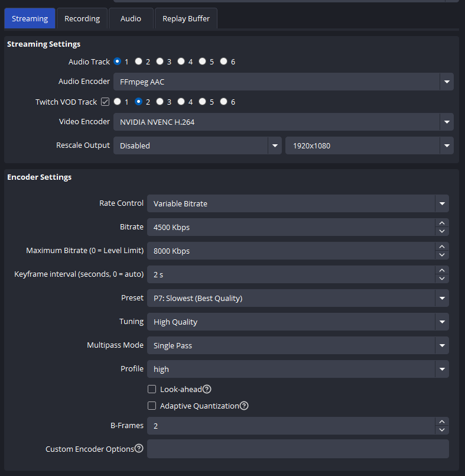Image resolution: width=465 pixels, height=476 pixels.
Task: Increase B-Frames with up arrow
Action: 442,422
